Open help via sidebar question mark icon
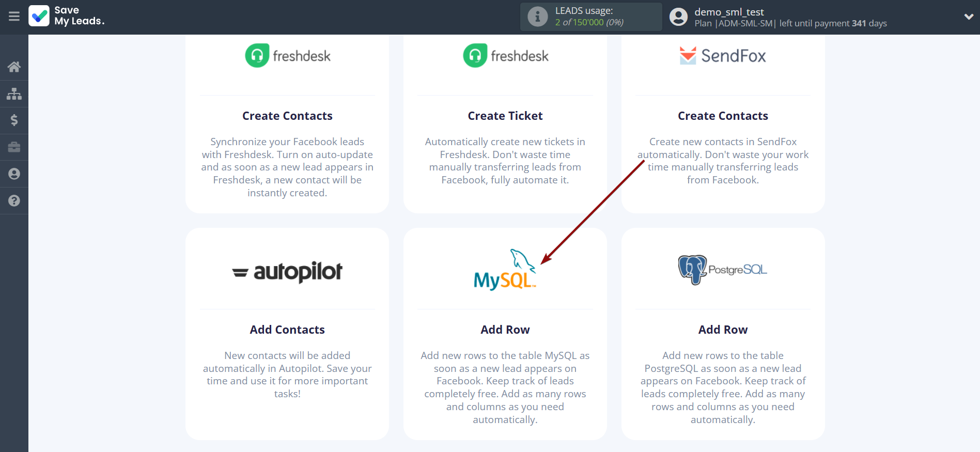The height and width of the screenshot is (452, 980). [14, 201]
